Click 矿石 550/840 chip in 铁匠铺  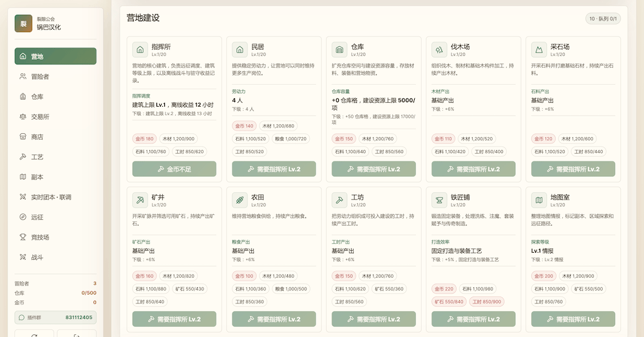(449, 302)
